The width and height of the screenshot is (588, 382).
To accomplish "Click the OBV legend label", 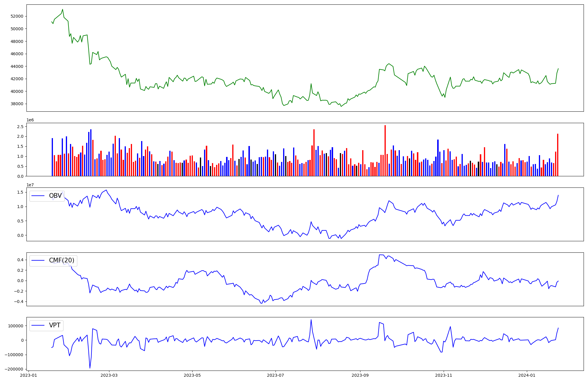I will coord(55,196).
